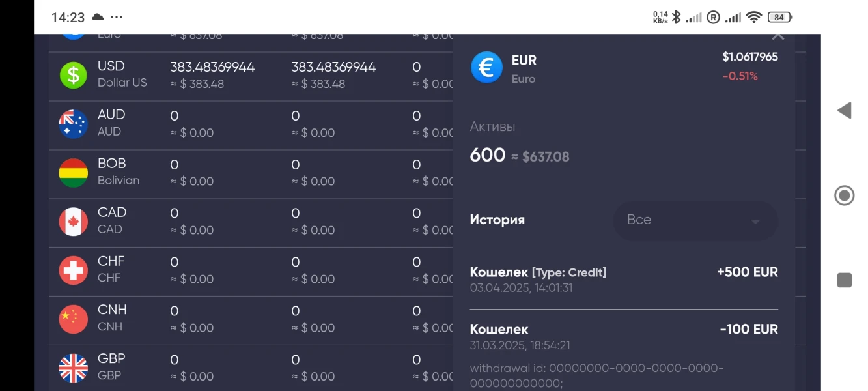
Task: Expand the history filter dropdown arrow
Action: coord(755,222)
